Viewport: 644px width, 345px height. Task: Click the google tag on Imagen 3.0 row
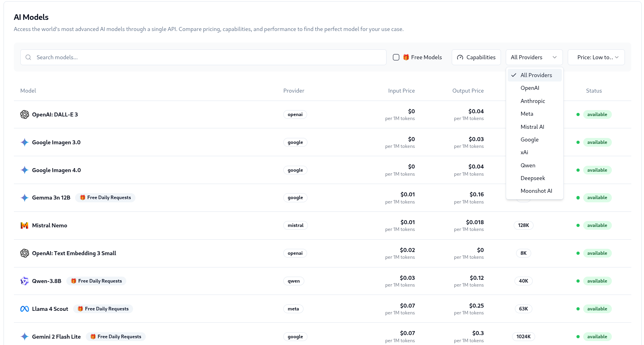tap(295, 142)
